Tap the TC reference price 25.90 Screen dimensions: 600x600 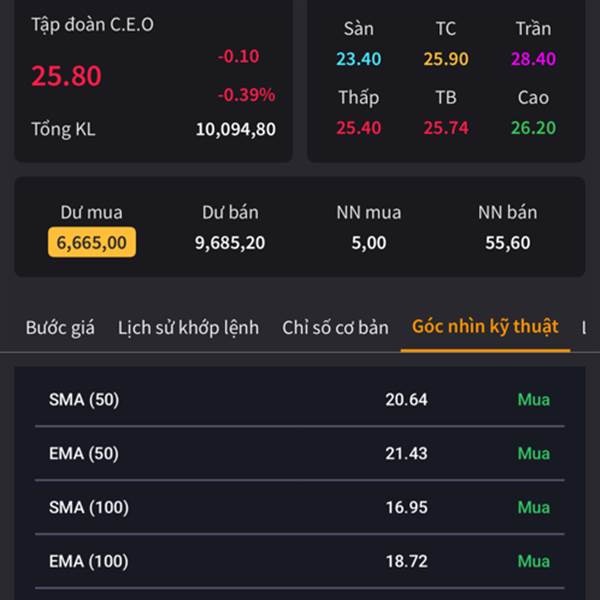coord(446,59)
